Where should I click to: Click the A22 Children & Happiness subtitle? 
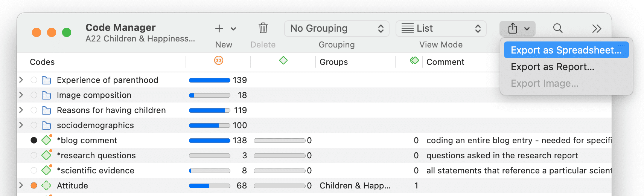coord(140,38)
